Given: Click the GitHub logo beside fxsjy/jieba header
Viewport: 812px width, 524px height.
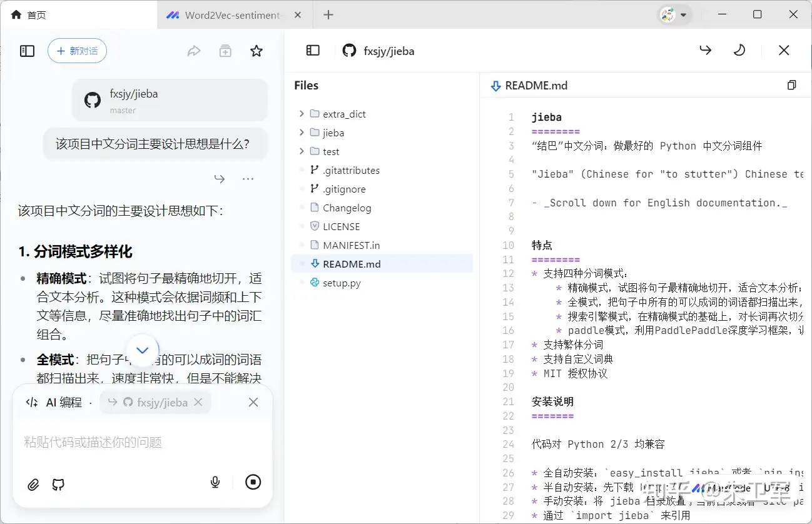Looking at the screenshot, I should [x=349, y=51].
